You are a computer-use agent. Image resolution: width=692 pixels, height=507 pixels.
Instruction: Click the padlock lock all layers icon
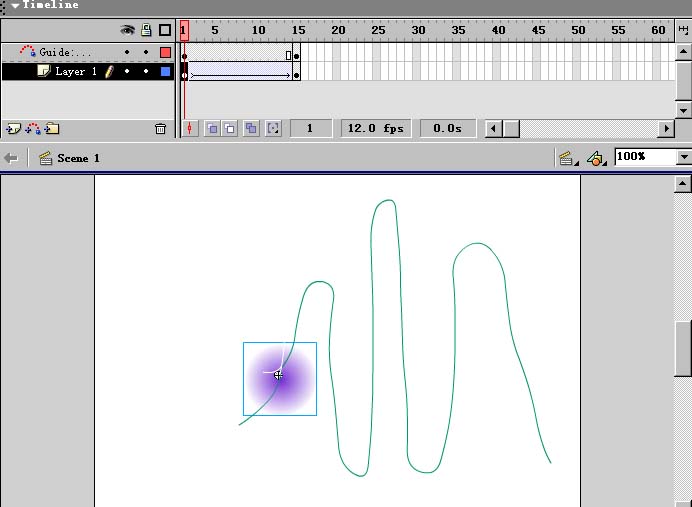click(x=146, y=30)
